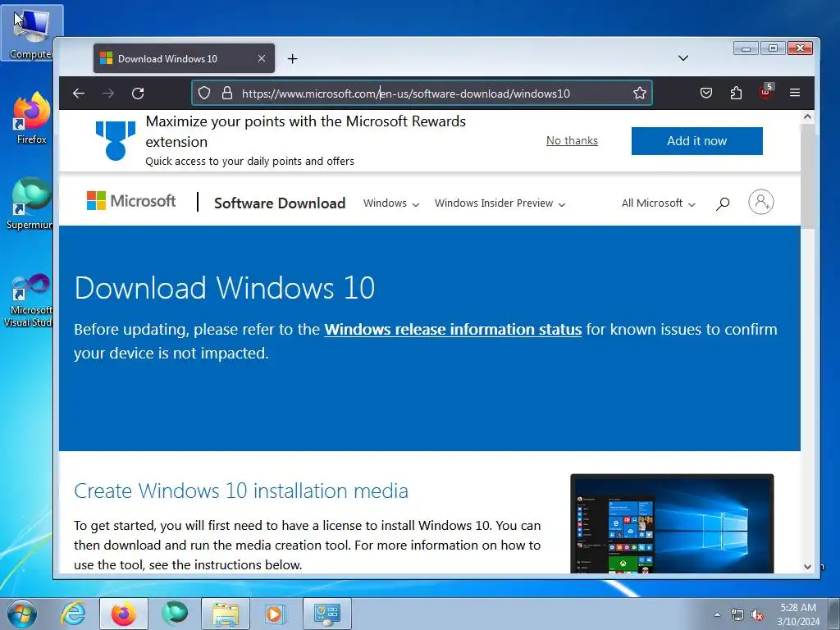Viewport: 840px width, 630px height.
Task: Click Create Windows 10 installation media heading
Action: click(x=241, y=491)
